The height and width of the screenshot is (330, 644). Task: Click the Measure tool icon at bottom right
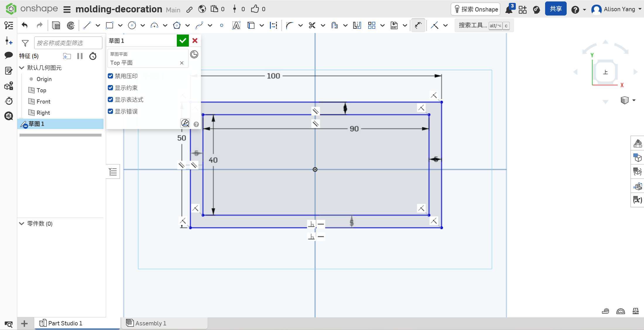(605, 311)
